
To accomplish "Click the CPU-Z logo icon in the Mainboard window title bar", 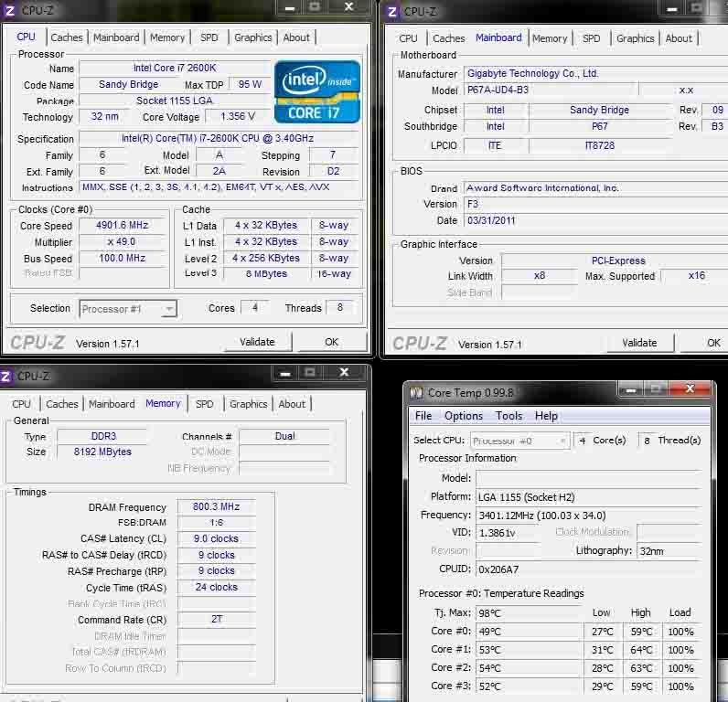I will click(392, 11).
